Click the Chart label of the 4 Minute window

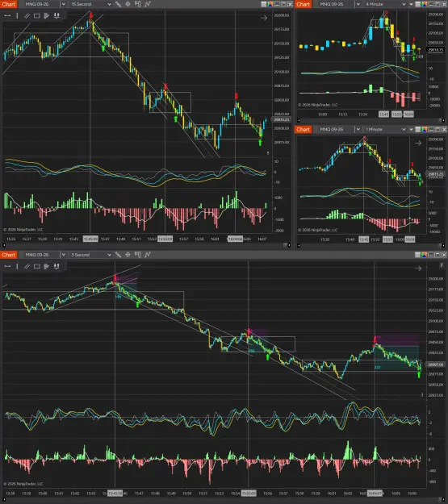pyautogui.click(x=304, y=4)
